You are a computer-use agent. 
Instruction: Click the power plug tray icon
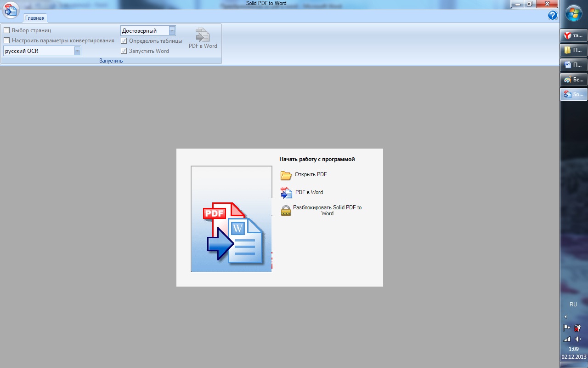[x=578, y=328]
